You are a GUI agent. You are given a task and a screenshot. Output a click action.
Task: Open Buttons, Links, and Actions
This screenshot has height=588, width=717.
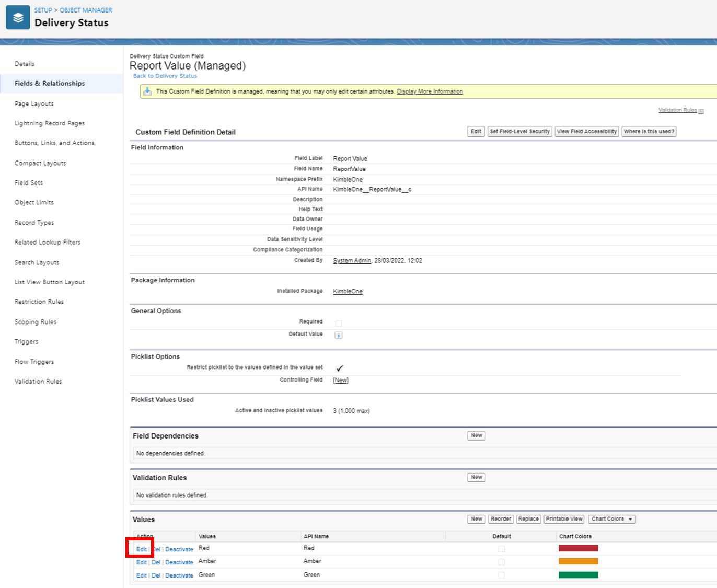click(x=54, y=143)
